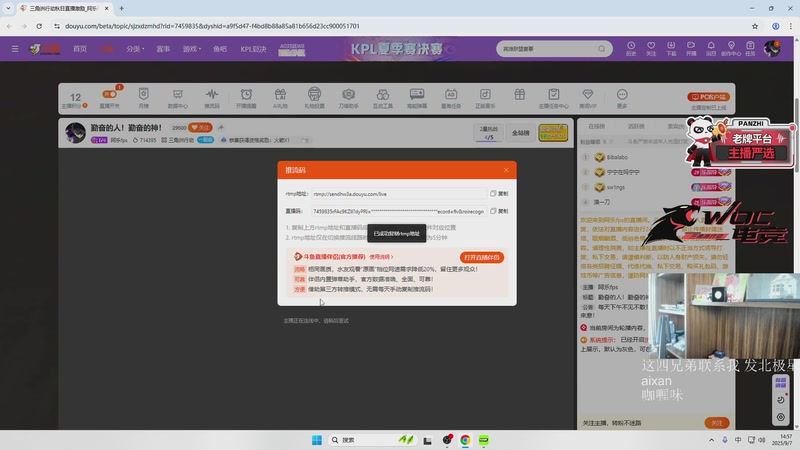Open Chrome from the taskbar
The width and height of the screenshot is (800, 450).
pyautogui.click(x=465, y=440)
